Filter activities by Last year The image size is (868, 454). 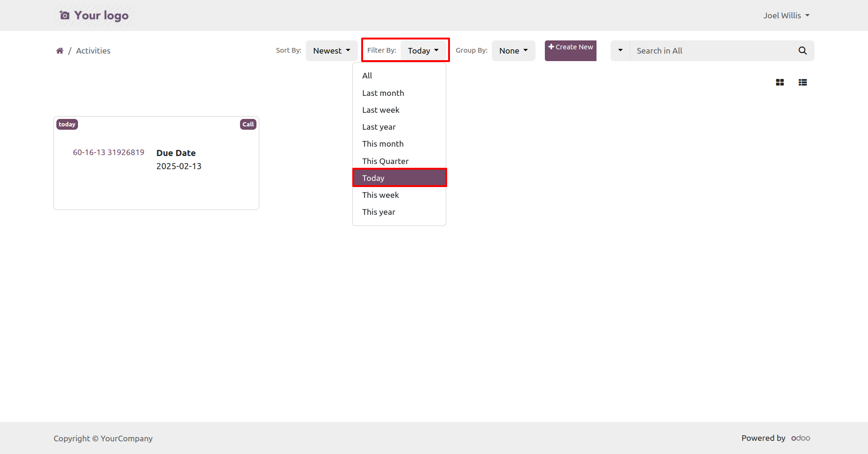pos(399,127)
